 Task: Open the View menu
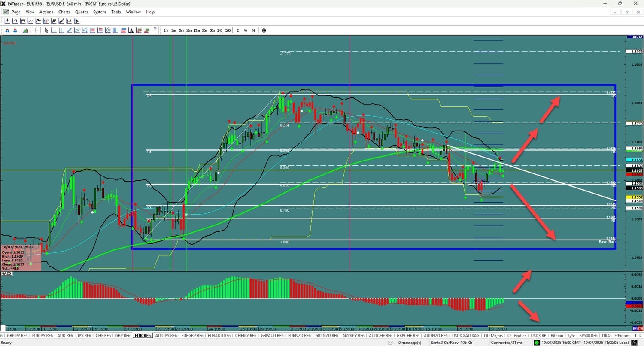(30, 12)
